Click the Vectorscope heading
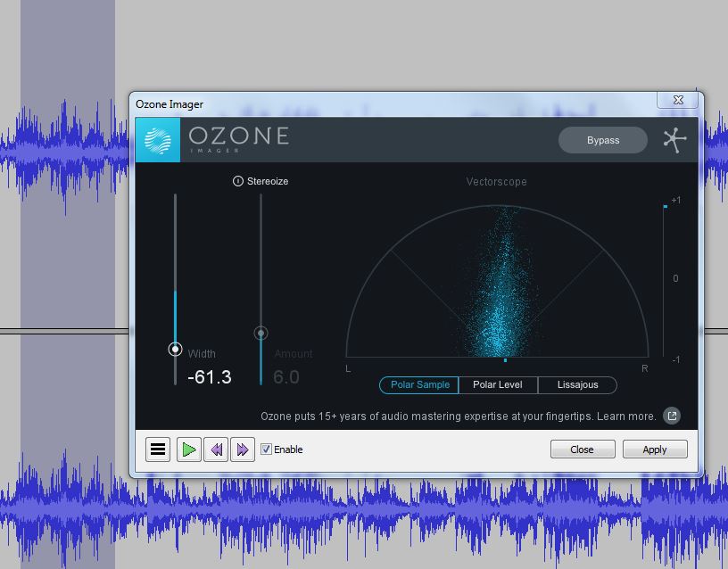Screen dimensions: 728x569 (496, 181)
